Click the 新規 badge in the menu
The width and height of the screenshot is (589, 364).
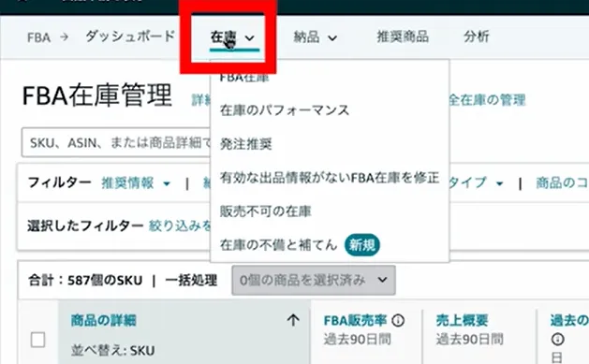coord(362,245)
